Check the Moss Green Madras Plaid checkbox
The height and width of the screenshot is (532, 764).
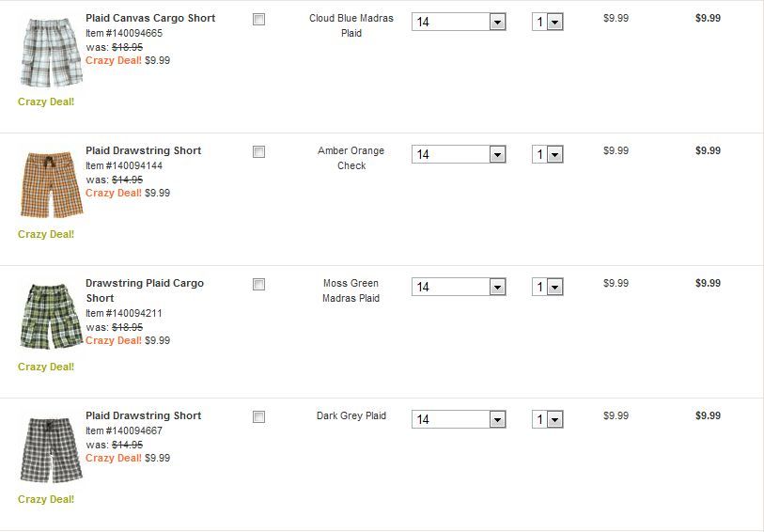[x=259, y=285]
